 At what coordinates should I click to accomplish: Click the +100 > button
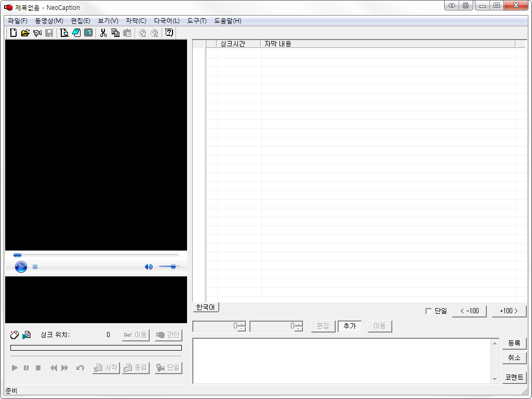point(509,311)
